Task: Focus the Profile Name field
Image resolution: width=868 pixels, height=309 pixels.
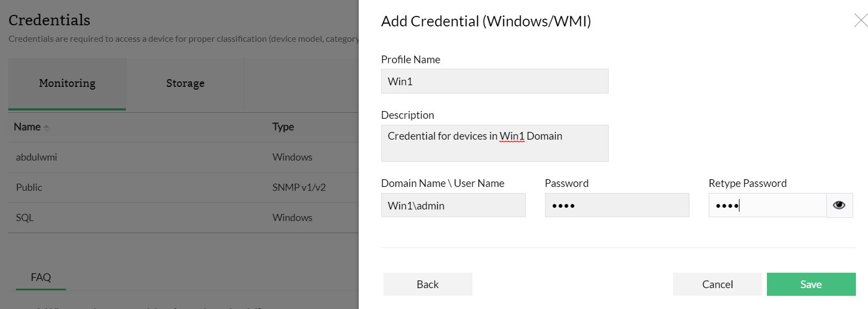Action: (x=494, y=81)
